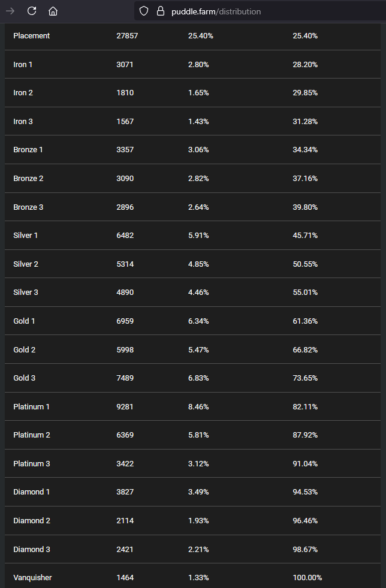Viewport: 386px width, 588px height.
Task: Click the Silver 2 cumulative value 50.55%
Action: [x=305, y=264]
